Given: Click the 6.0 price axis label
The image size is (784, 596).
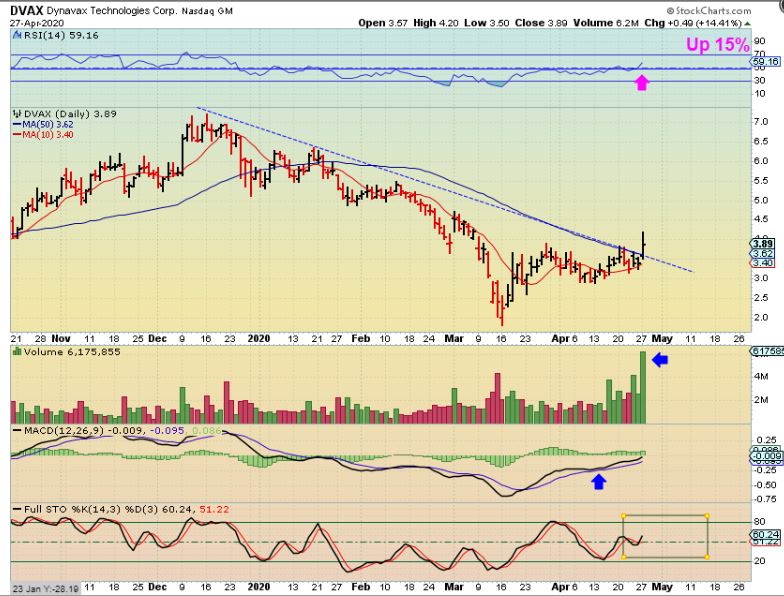Looking at the screenshot, I should pyautogui.click(x=760, y=161).
